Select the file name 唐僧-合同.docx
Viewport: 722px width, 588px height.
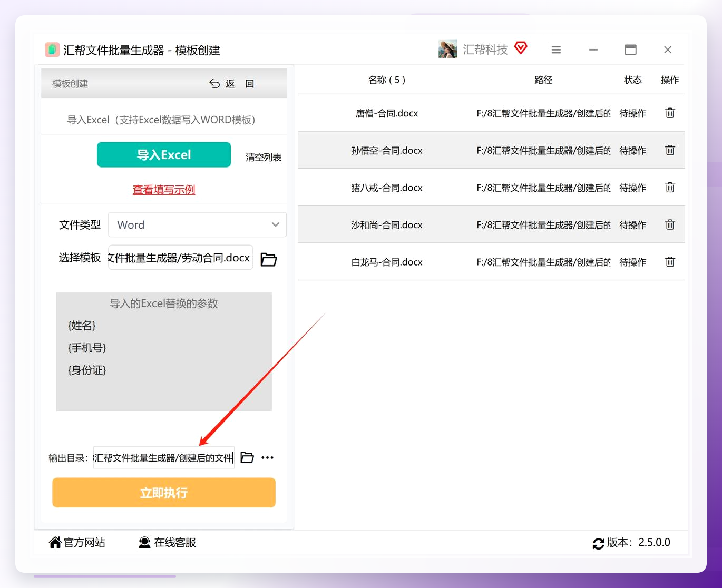click(387, 113)
